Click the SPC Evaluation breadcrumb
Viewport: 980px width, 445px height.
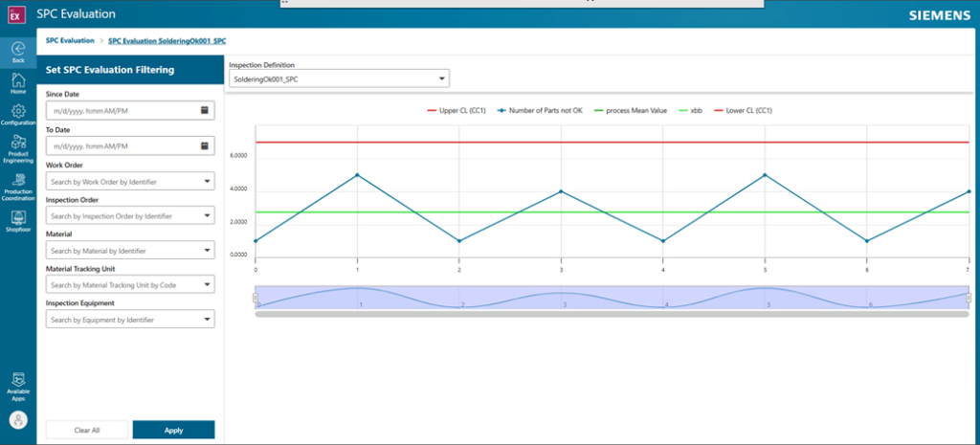[70, 41]
